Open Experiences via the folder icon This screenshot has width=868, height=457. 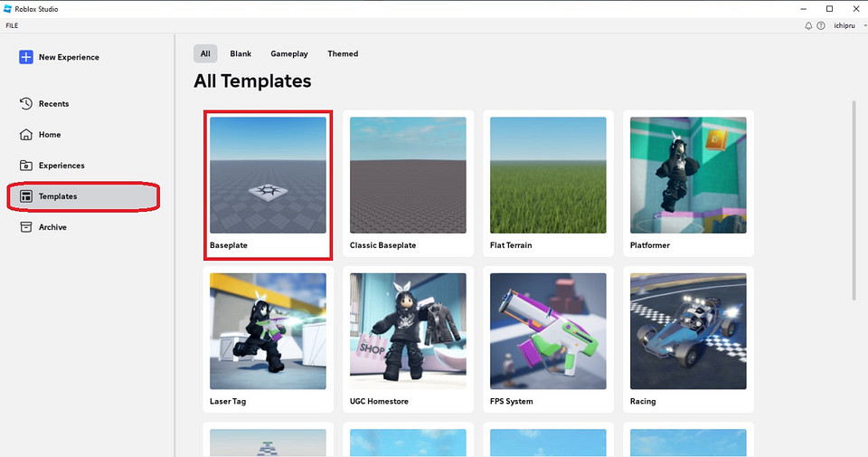[x=26, y=166]
